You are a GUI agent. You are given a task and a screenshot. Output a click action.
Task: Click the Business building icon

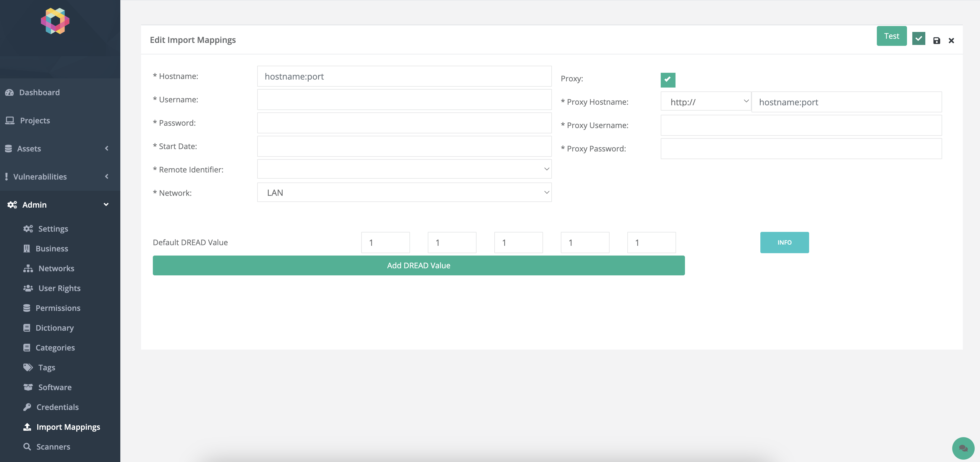[x=27, y=248]
